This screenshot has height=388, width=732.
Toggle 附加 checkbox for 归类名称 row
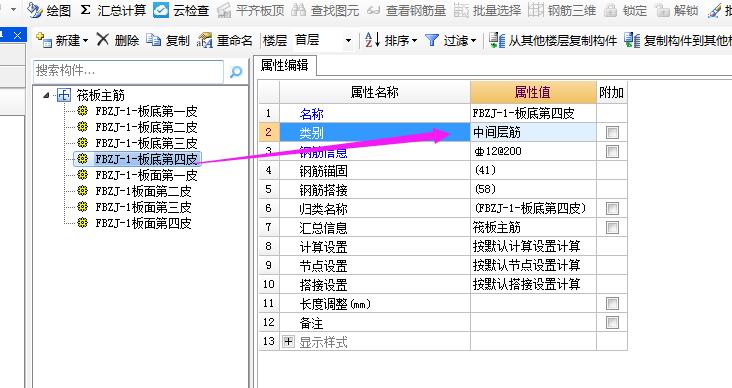[612, 208]
